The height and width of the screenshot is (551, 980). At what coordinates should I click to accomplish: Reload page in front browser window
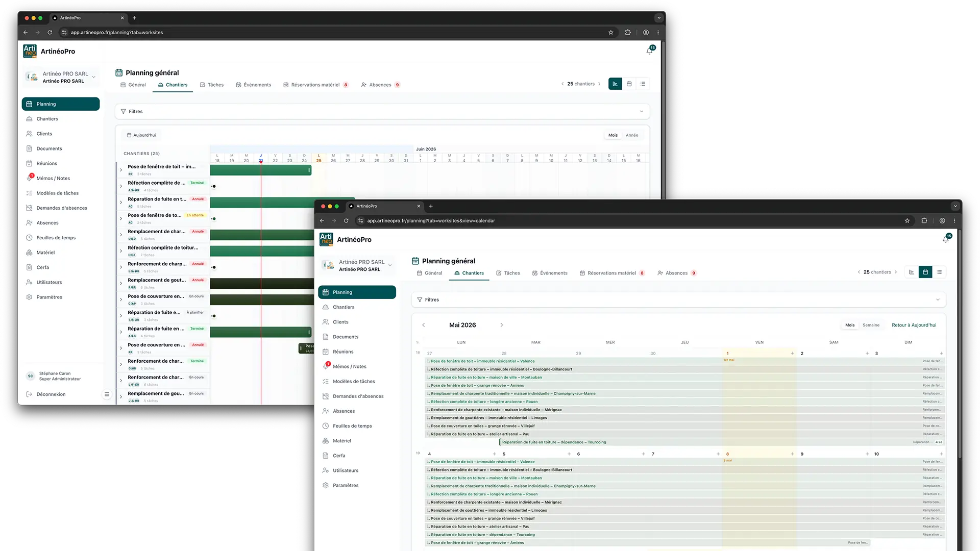pyautogui.click(x=346, y=221)
